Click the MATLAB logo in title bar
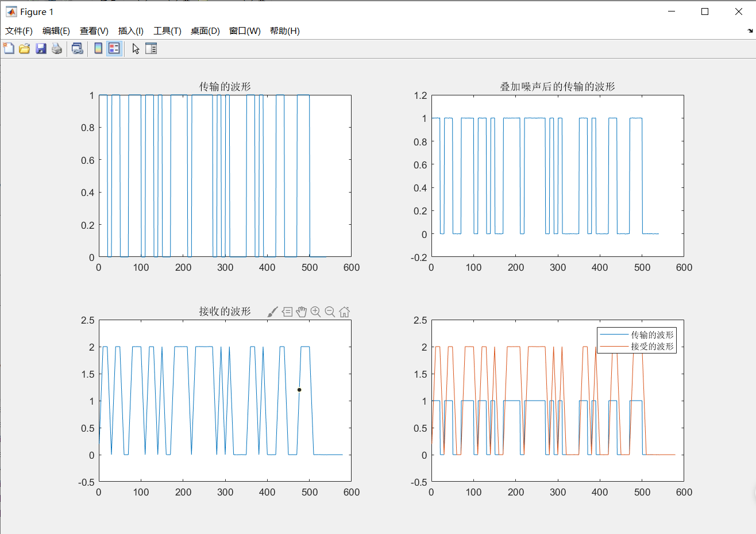This screenshot has height=534, width=756. 11,11
